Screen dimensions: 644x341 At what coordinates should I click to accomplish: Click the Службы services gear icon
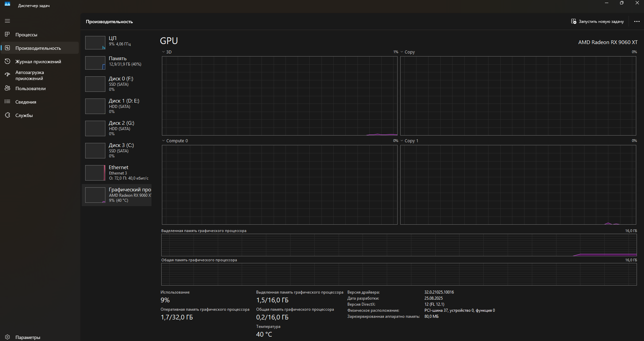7,115
